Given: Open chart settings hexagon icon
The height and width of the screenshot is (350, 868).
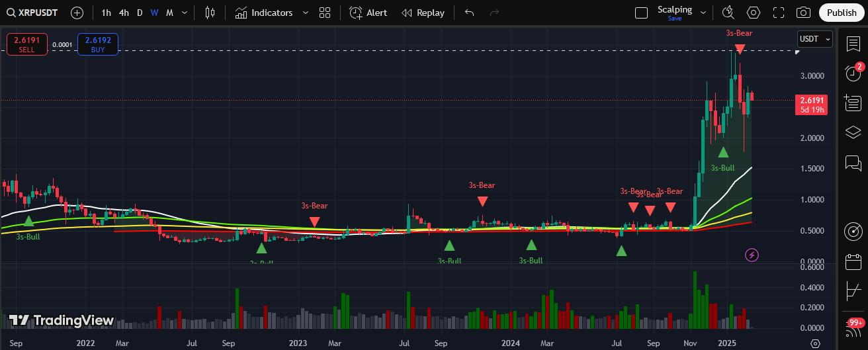Looking at the screenshot, I should tap(753, 13).
